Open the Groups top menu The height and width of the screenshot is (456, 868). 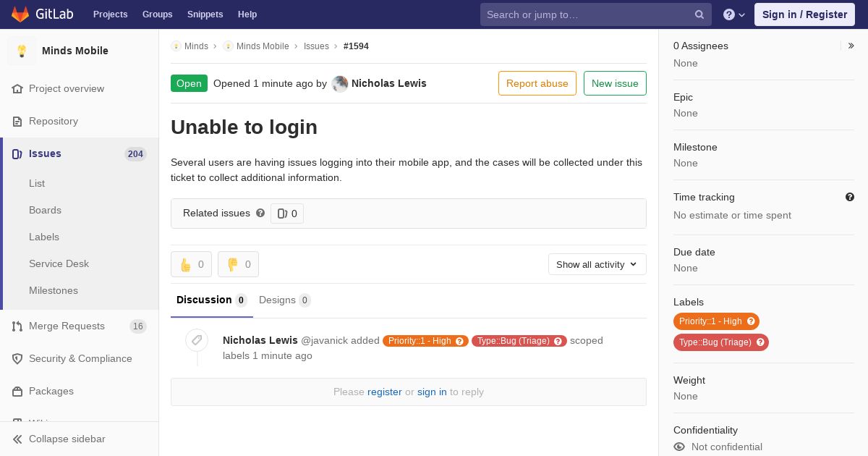[x=158, y=14]
